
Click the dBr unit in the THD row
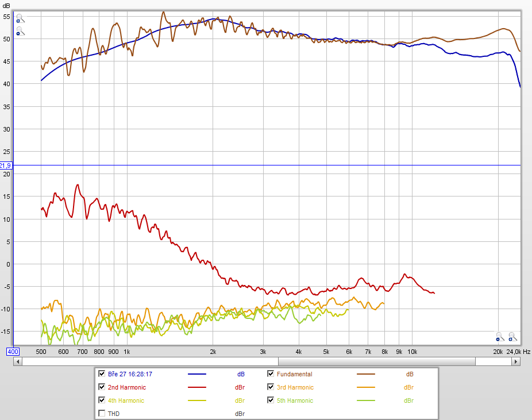[240, 414]
